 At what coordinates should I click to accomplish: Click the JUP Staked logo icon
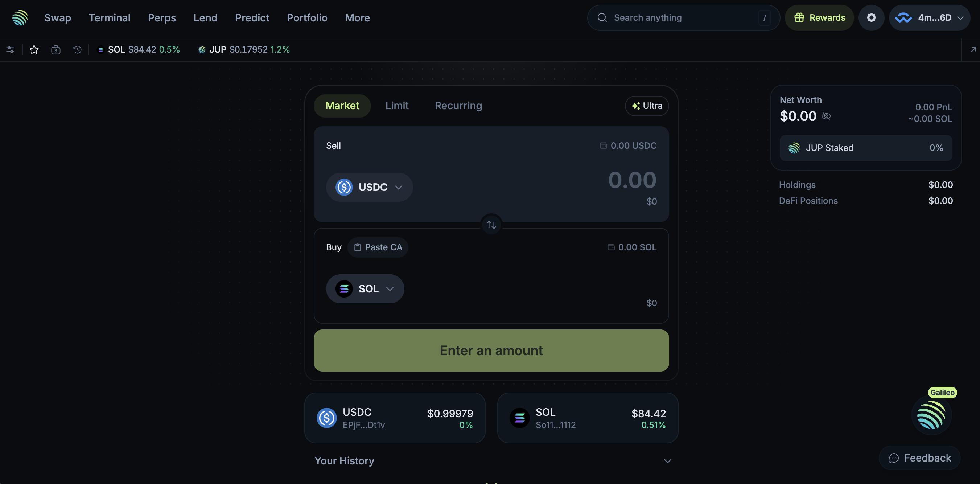click(x=794, y=148)
